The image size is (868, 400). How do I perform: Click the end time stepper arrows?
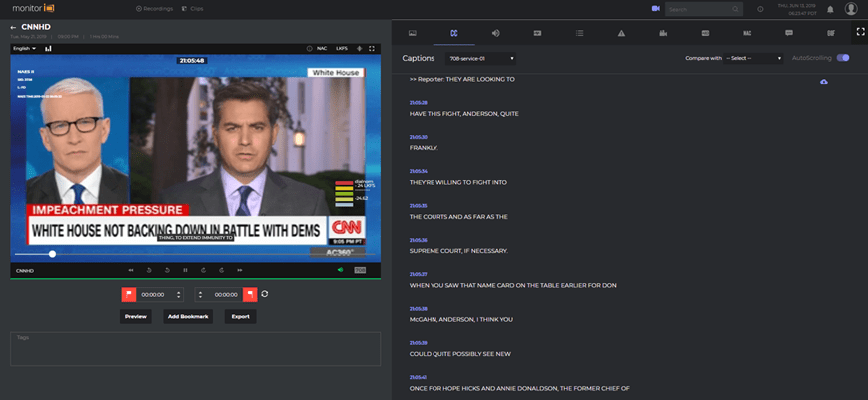[x=201, y=295]
